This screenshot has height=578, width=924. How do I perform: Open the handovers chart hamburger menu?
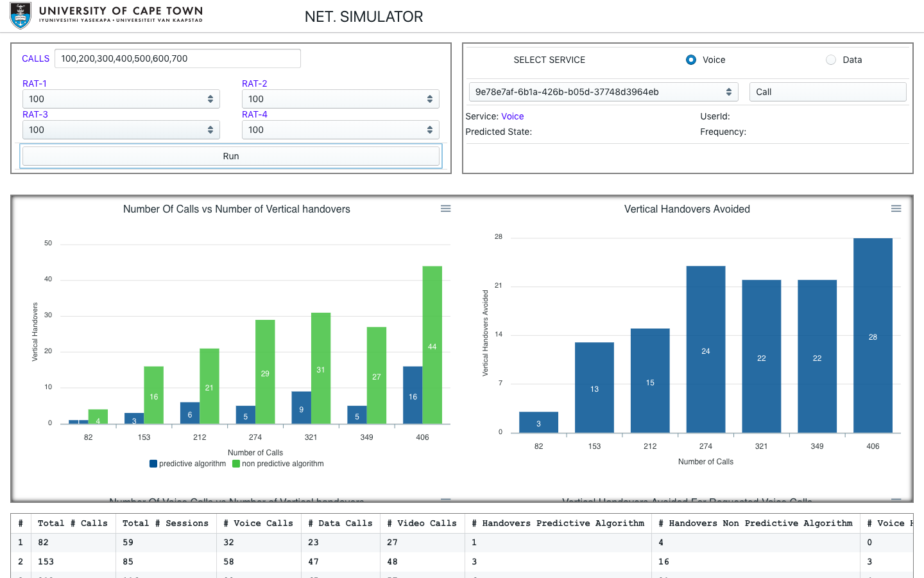coord(446,209)
